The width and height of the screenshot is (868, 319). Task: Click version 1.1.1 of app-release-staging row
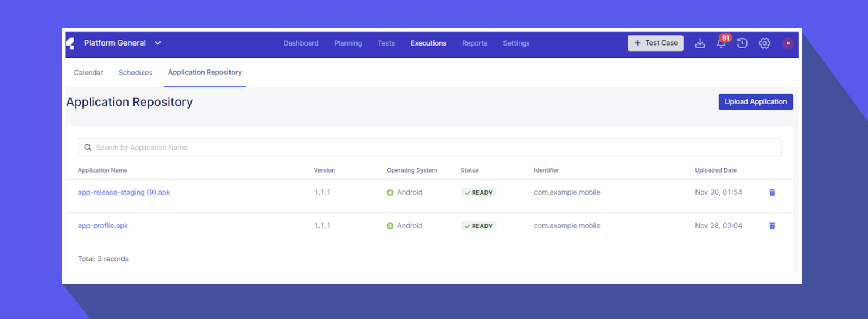(x=322, y=192)
